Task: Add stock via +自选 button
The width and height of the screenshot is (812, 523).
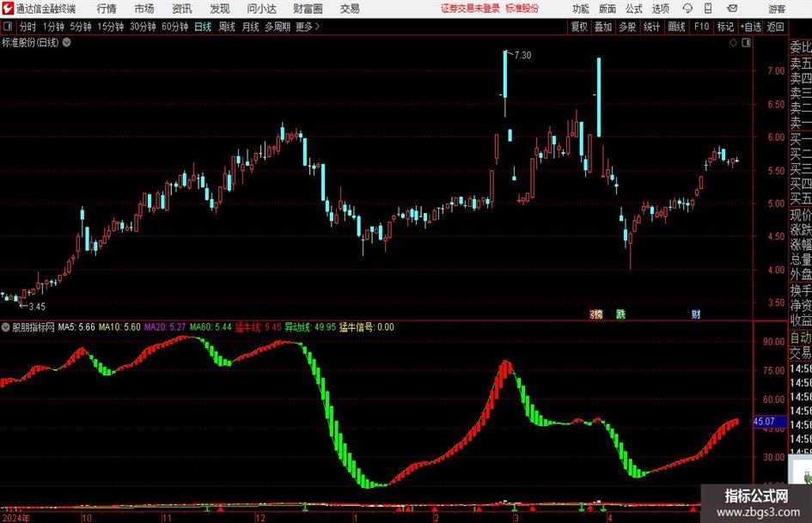Action: tap(751, 27)
